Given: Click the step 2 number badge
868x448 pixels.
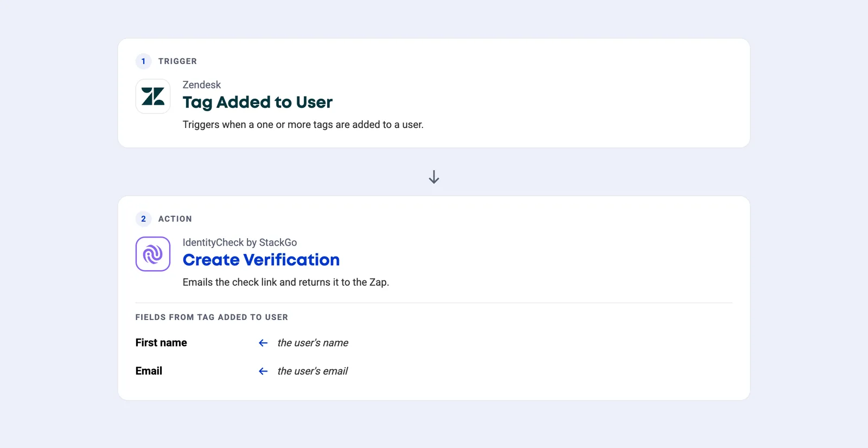Looking at the screenshot, I should tap(143, 219).
